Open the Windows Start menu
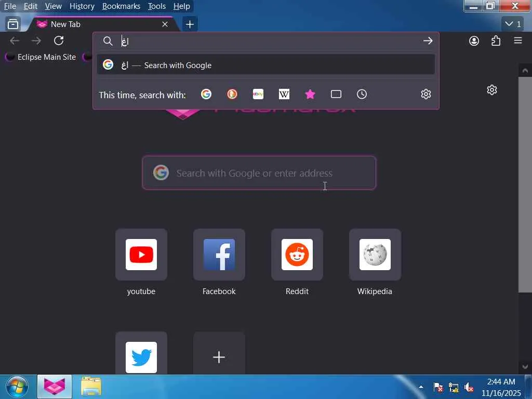532x399 pixels. point(17,387)
